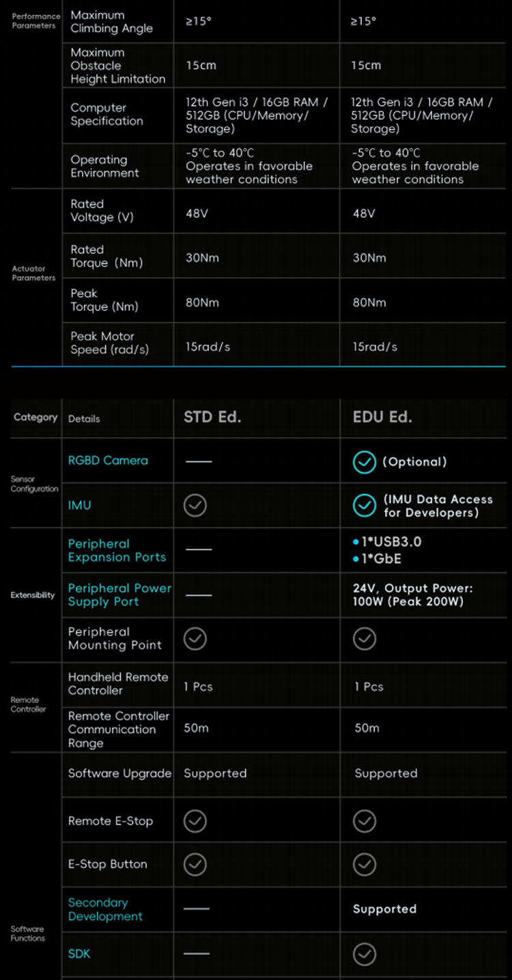Click the EDU Ed. SDK checkmark icon
The image size is (512, 980).
coord(365,953)
